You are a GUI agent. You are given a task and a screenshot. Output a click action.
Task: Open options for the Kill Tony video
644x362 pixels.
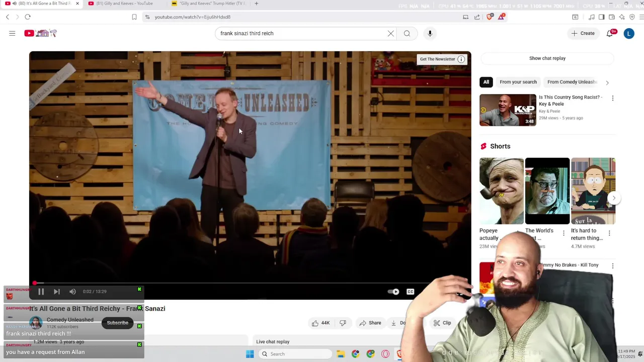tap(612, 265)
